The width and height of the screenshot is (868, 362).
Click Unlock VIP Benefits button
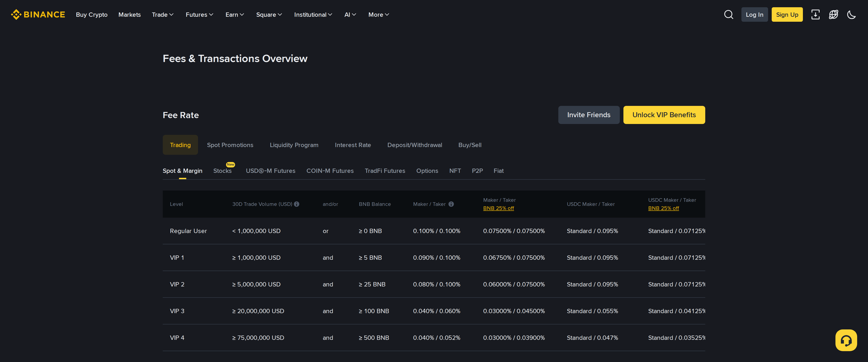click(x=664, y=115)
